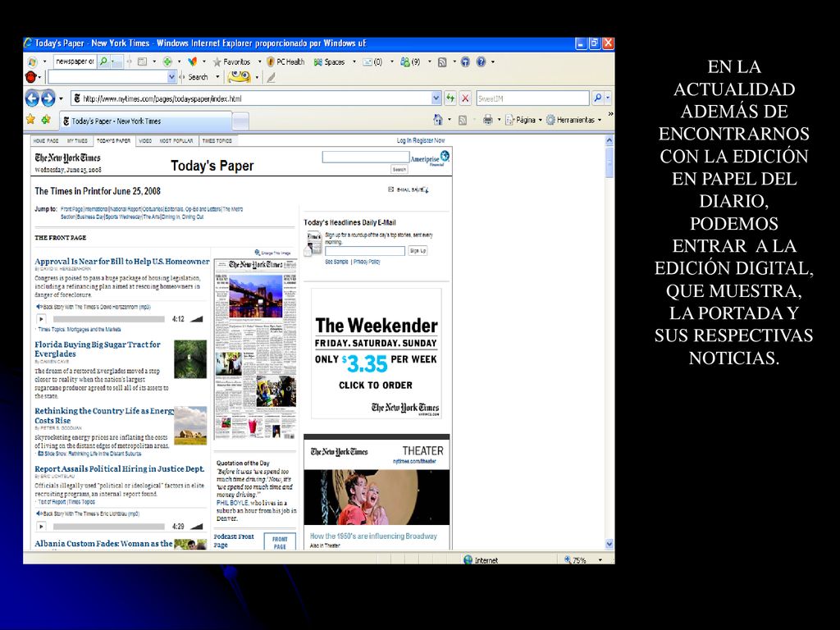Open search provider dropdown beside magnifier

click(608, 98)
